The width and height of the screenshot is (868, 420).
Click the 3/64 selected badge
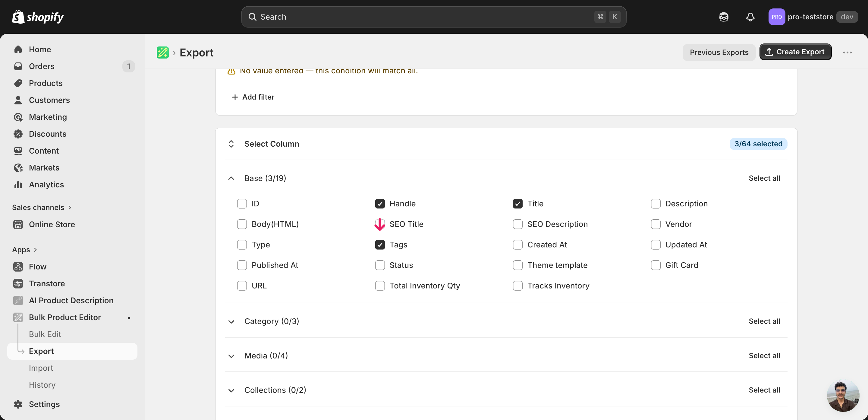(x=758, y=144)
